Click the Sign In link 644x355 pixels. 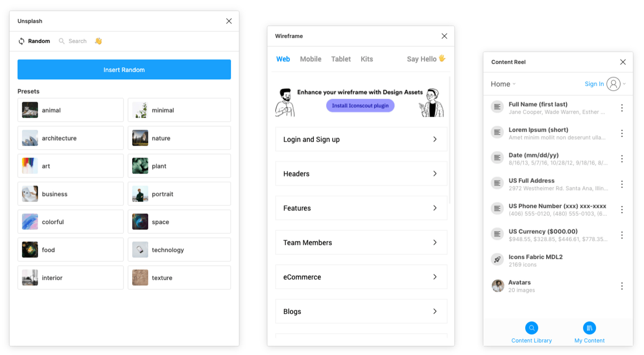click(x=594, y=84)
